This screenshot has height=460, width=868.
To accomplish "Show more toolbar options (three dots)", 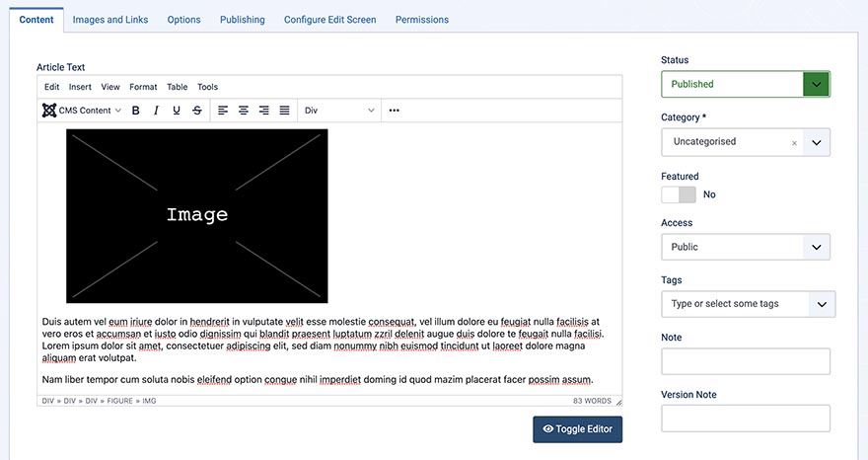I will click(395, 111).
